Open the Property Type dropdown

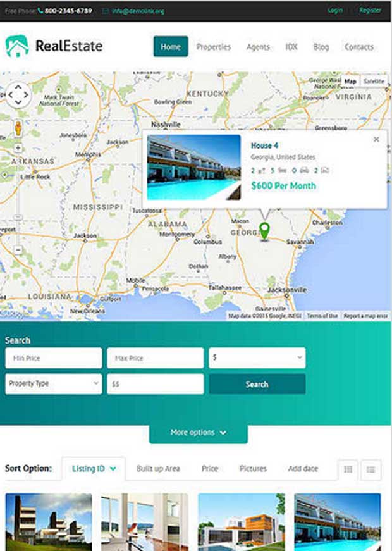point(54,384)
